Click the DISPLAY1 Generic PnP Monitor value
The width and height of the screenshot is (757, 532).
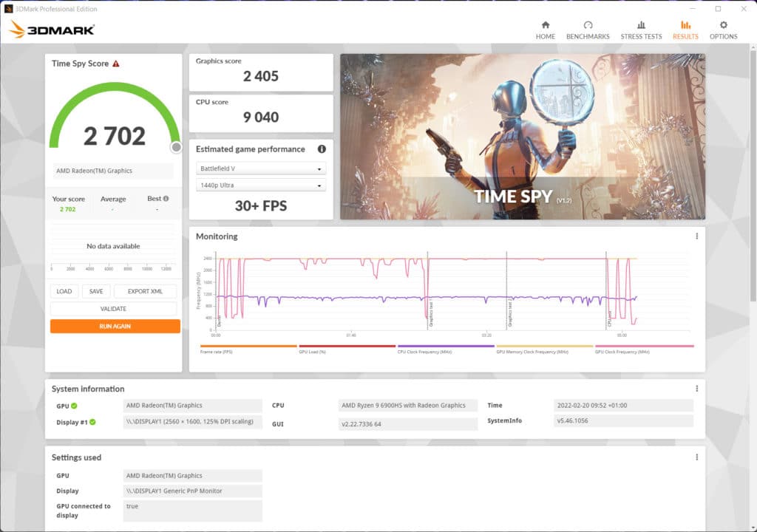(x=193, y=491)
